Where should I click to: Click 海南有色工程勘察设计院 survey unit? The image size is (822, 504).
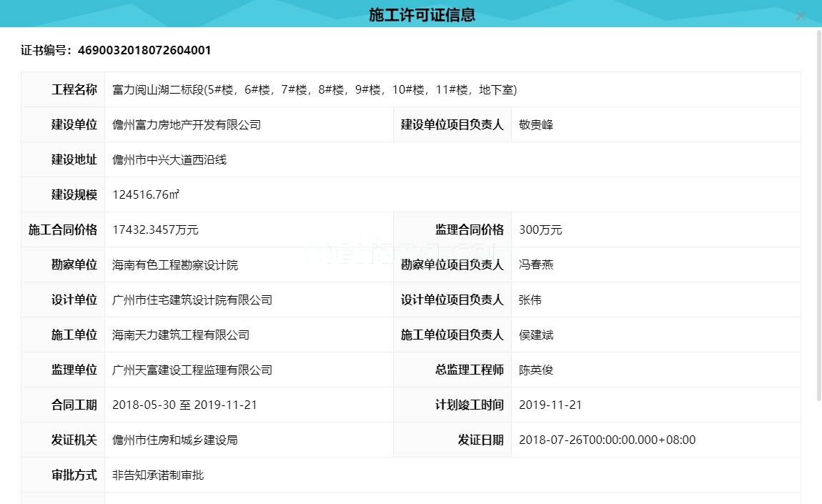(175, 265)
